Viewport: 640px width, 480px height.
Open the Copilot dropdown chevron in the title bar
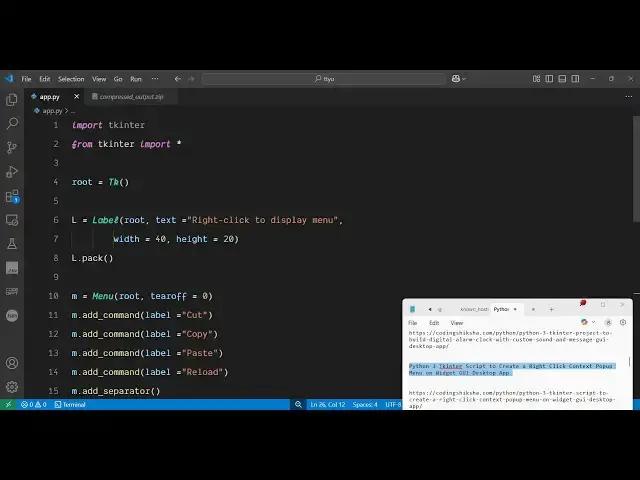point(464,79)
